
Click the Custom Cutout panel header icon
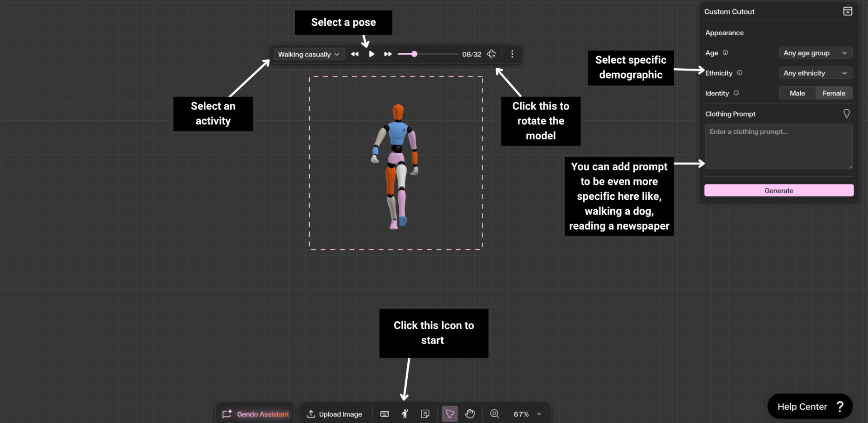click(x=848, y=11)
